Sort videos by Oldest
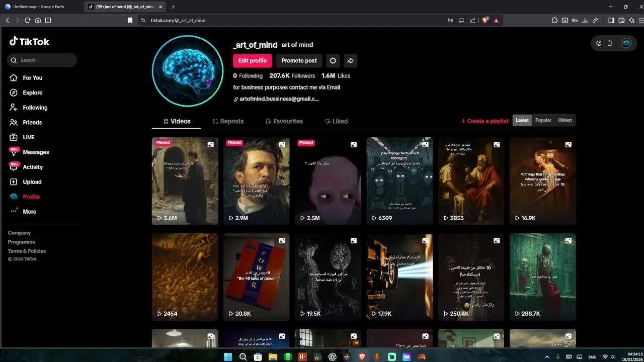644x362 pixels. [565, 120]
